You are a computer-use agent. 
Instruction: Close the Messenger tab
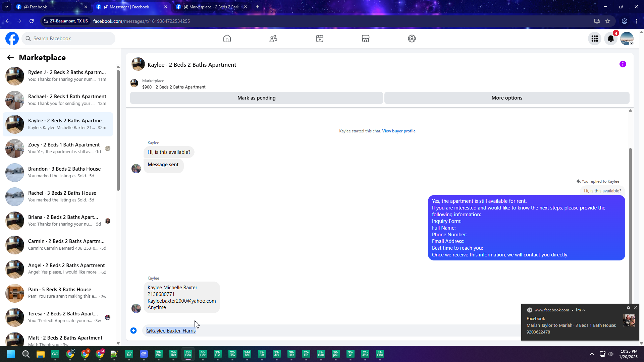166,7
